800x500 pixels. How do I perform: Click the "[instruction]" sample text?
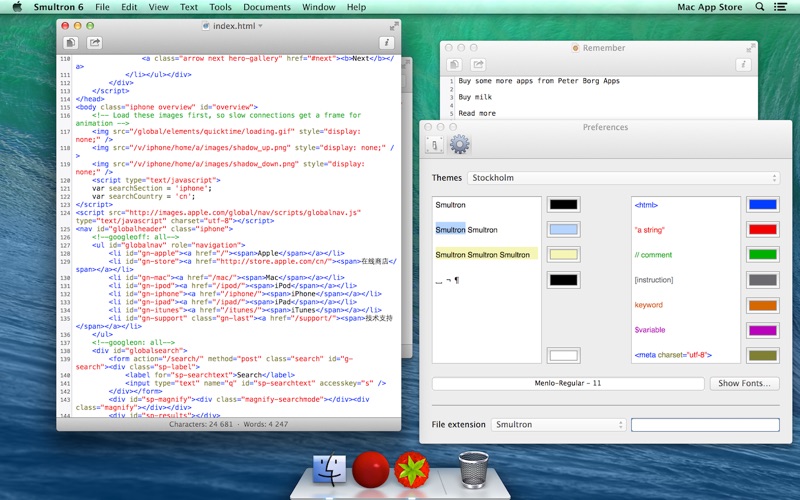654,280
